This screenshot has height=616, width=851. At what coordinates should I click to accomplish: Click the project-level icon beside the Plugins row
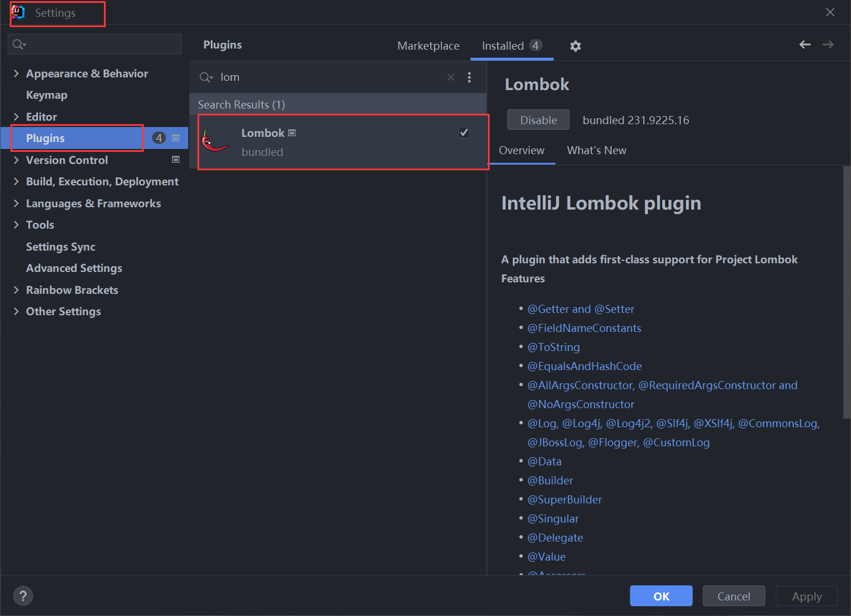coord(176,138)
